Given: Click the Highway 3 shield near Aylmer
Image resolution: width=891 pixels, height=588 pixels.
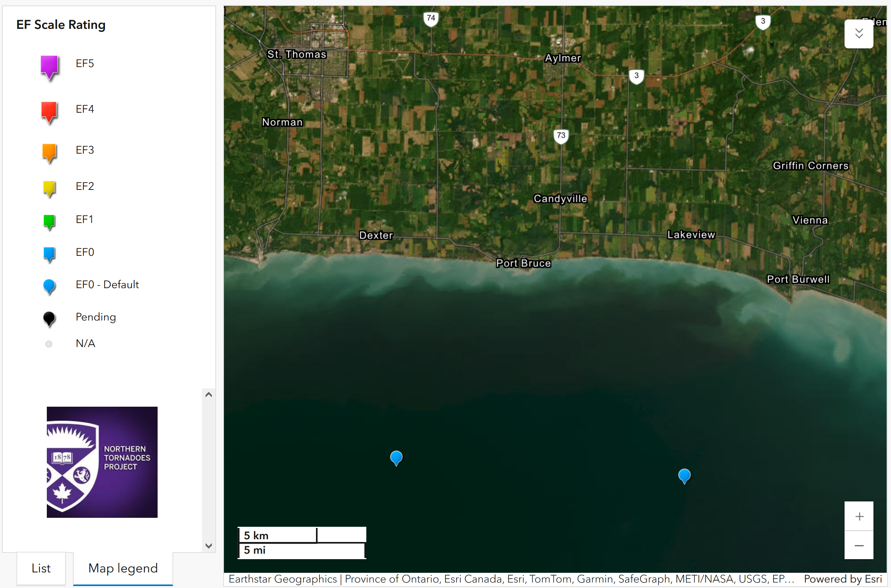Looking at the screenshot, I should pyautogui.click(x=637, y=76).
